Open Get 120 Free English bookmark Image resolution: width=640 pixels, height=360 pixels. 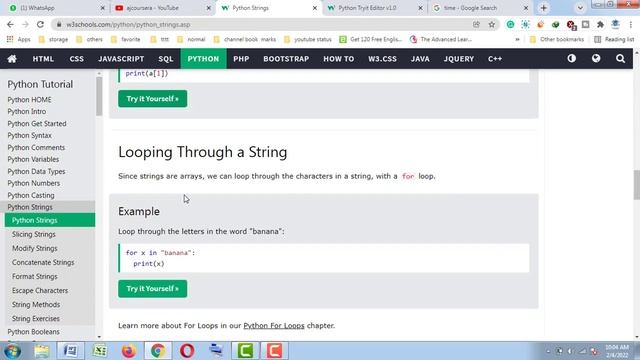click(x=371, y=40)
